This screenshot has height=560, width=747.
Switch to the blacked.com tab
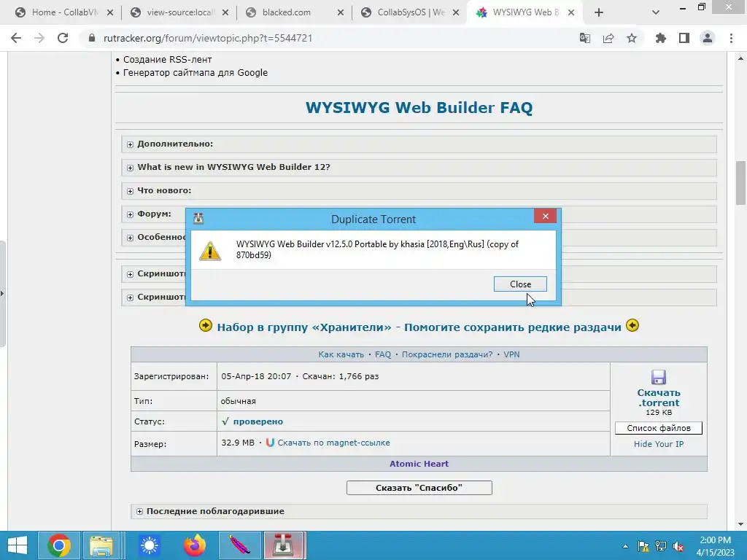click(x=295, y=12)
